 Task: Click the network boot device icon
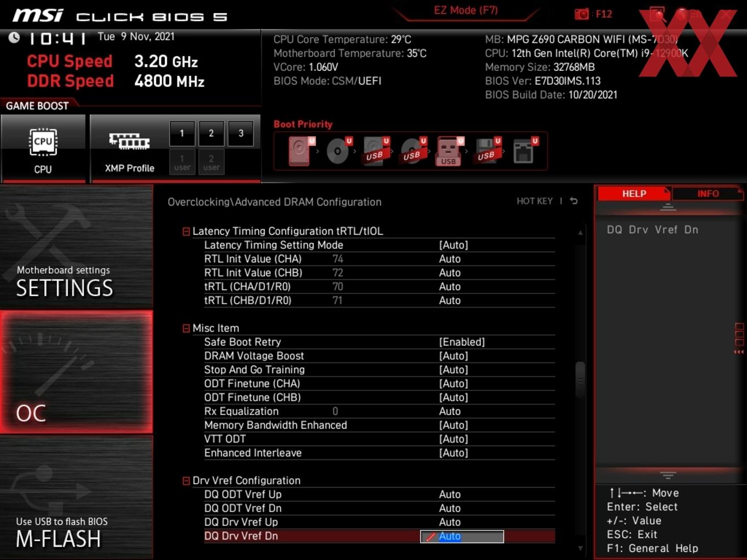(x=525, y=151)
